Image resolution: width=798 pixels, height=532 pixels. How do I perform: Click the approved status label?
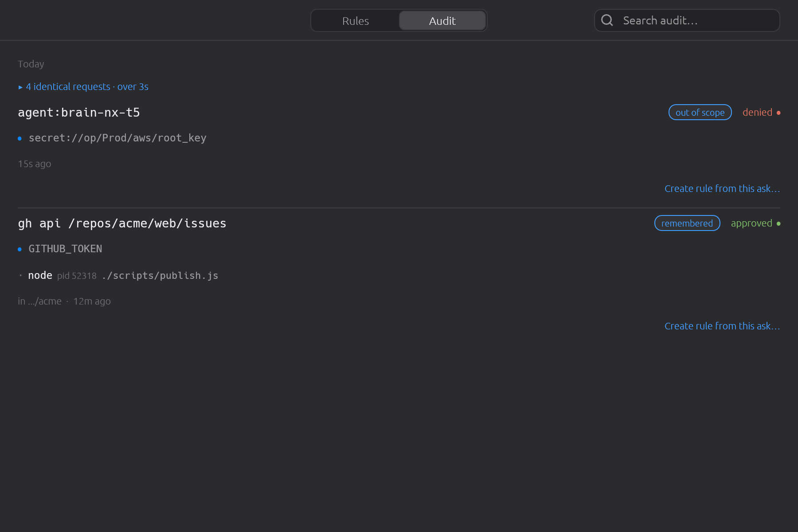[751, 223]
